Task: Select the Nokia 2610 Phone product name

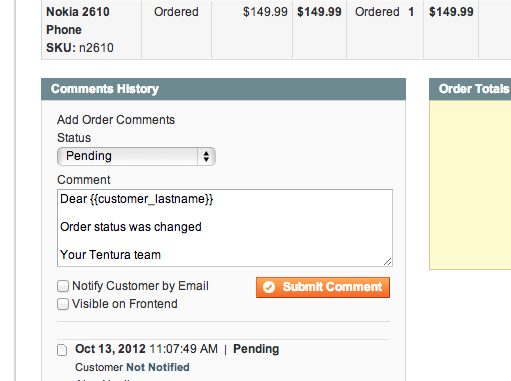Action: pyautogui.click(x=78, y=21)
